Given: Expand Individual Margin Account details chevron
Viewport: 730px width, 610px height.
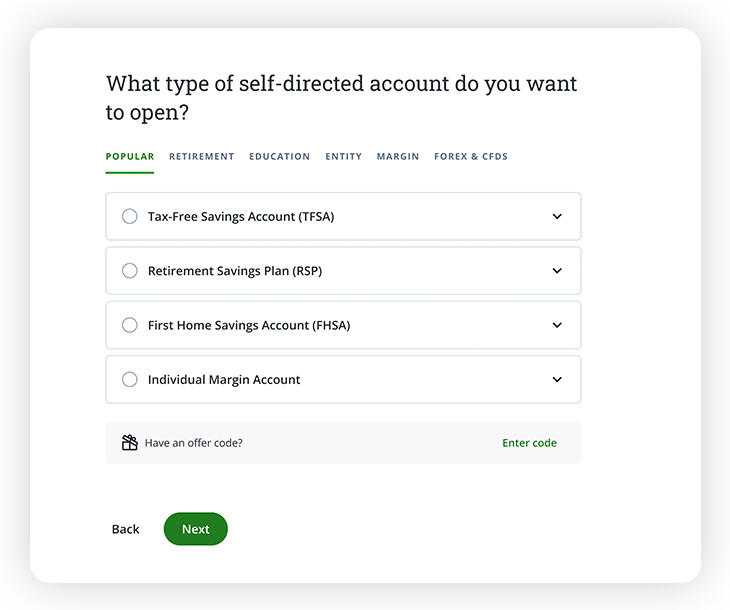Looking at the screenshot, I should tap(557, 380).
